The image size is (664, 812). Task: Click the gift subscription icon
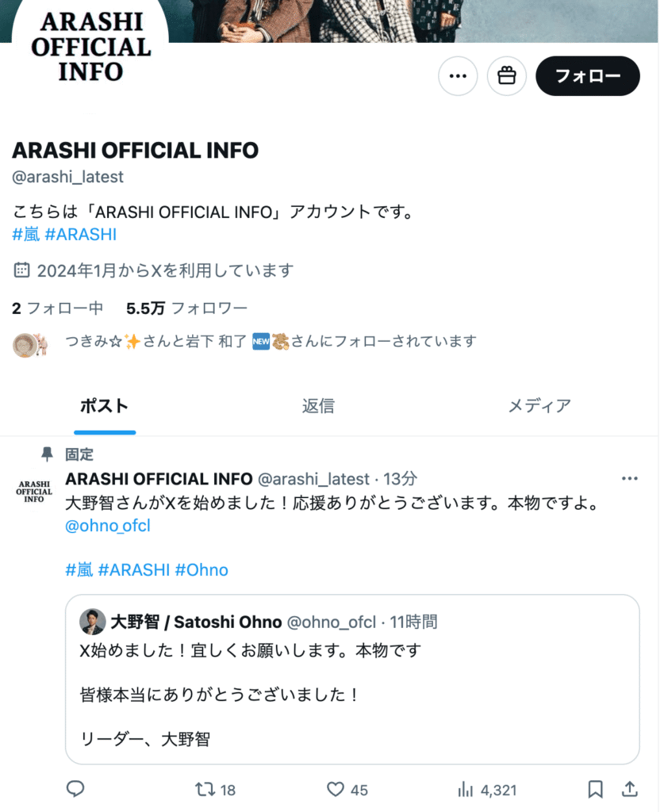(x=506, y=76)
